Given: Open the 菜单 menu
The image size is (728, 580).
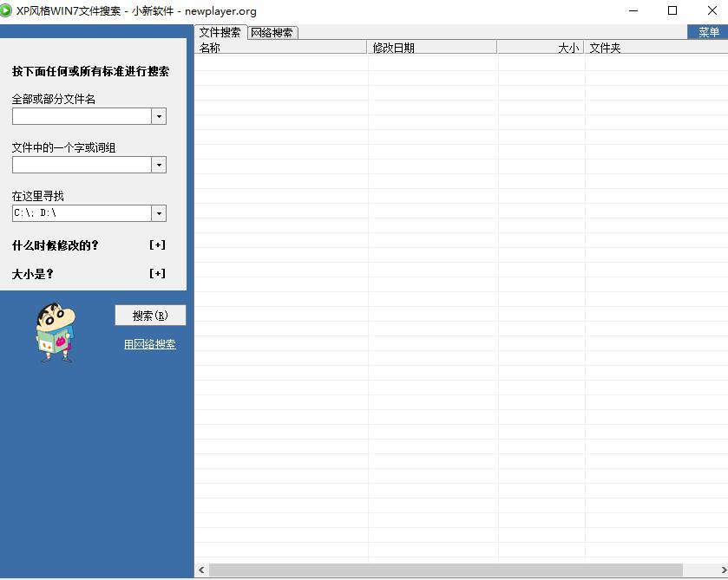Looking at the screenshot, I should click(709, 32).
